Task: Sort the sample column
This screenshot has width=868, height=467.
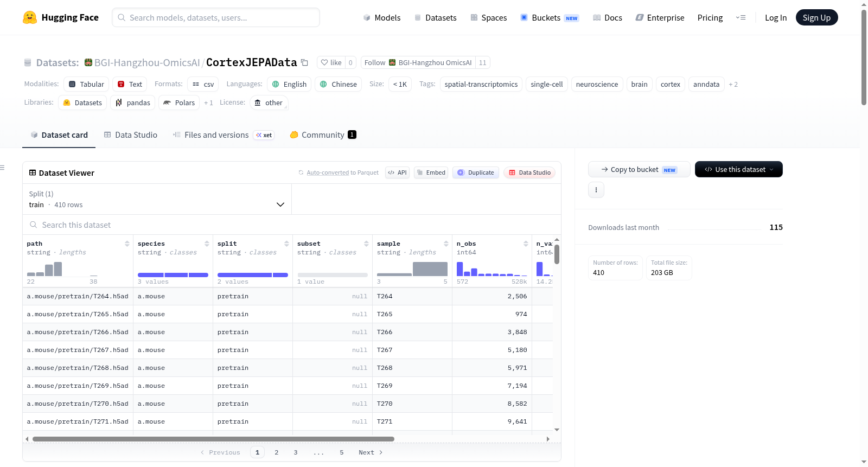Action: click(x=446, y=244)
